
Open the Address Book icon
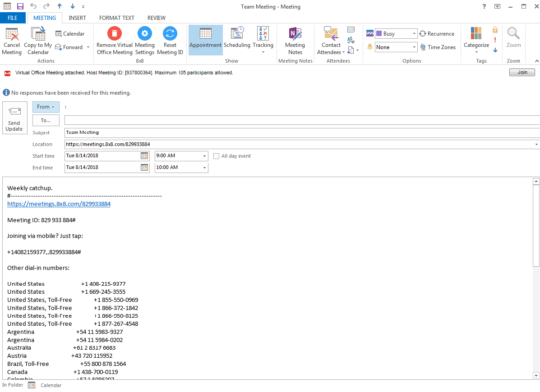click(351, 30)
